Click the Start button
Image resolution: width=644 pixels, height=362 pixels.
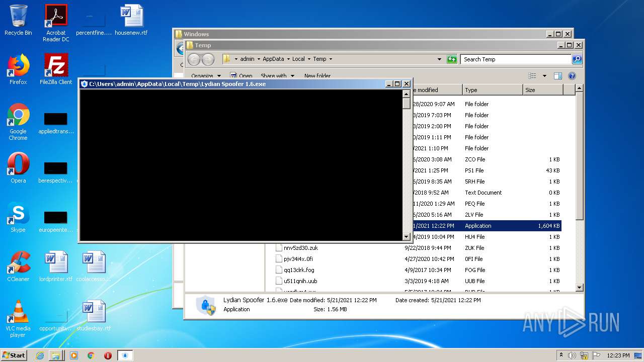pos(14,355)
